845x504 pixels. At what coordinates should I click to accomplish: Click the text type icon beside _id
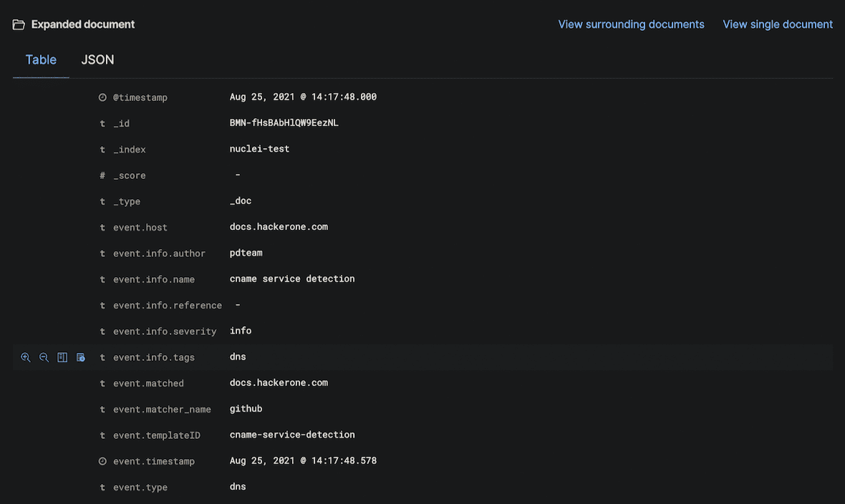tap(102, 123)
